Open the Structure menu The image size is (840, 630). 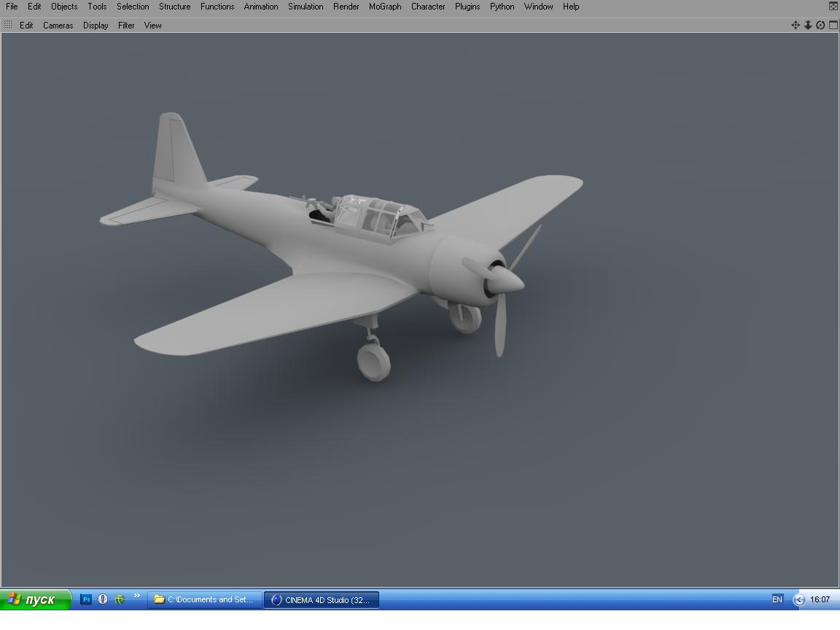[x=175, y=7]
